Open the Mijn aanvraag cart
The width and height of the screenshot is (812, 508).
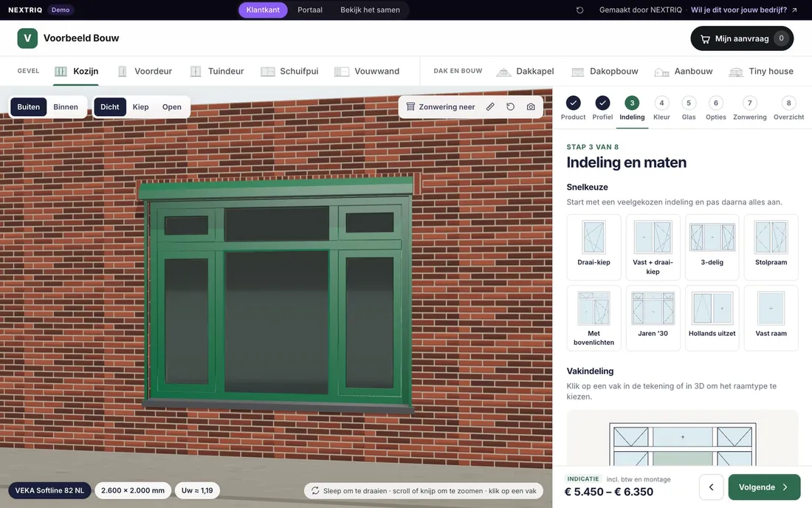[x=742, y=38]
